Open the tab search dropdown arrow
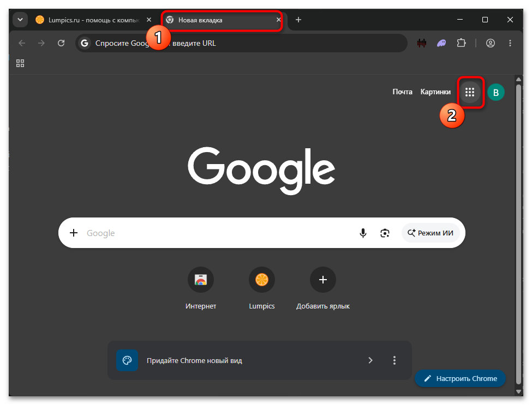532x405 pixels. [20, 20]
